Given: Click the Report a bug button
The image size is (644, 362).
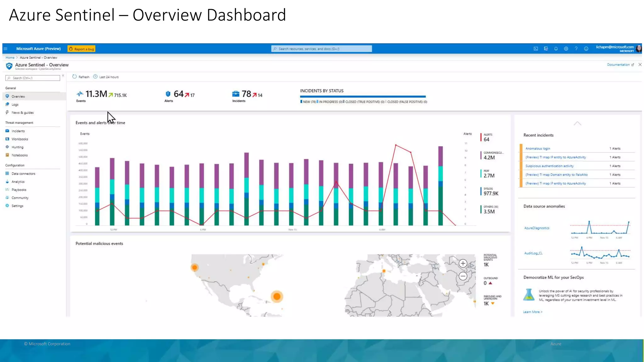Looking at the screenshot, I should (81, 49).
